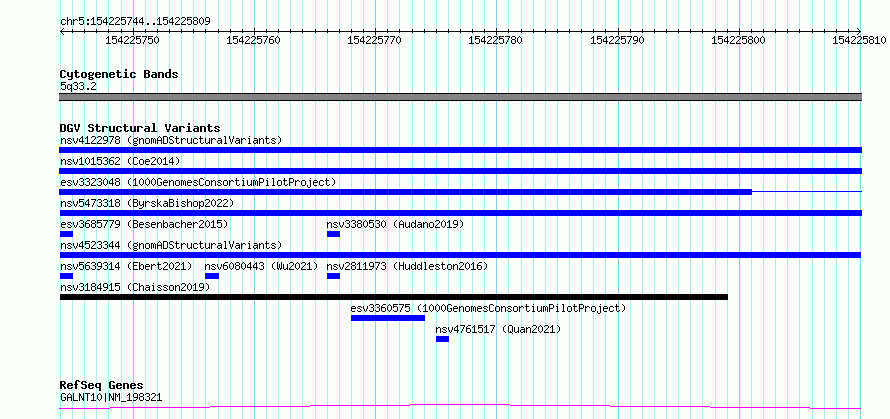
Task: Click the small blue bar under nsv4761517
Action: (442, 339)
